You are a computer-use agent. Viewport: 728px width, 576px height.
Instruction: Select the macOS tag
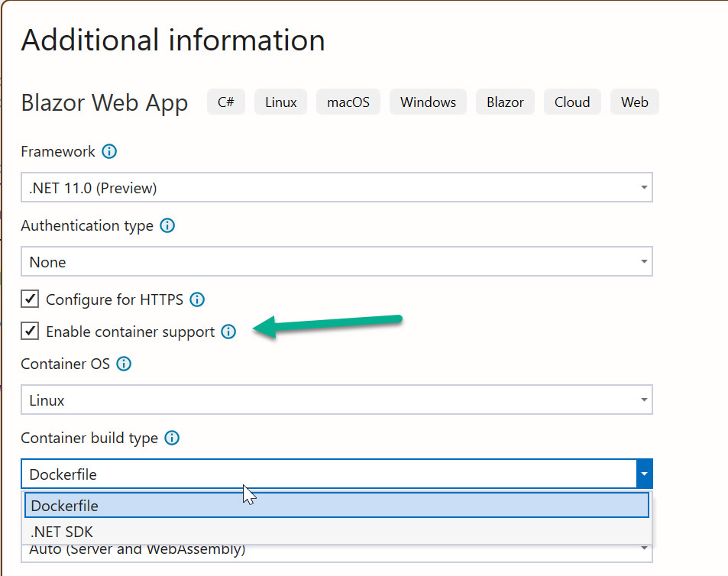[348, 102]
